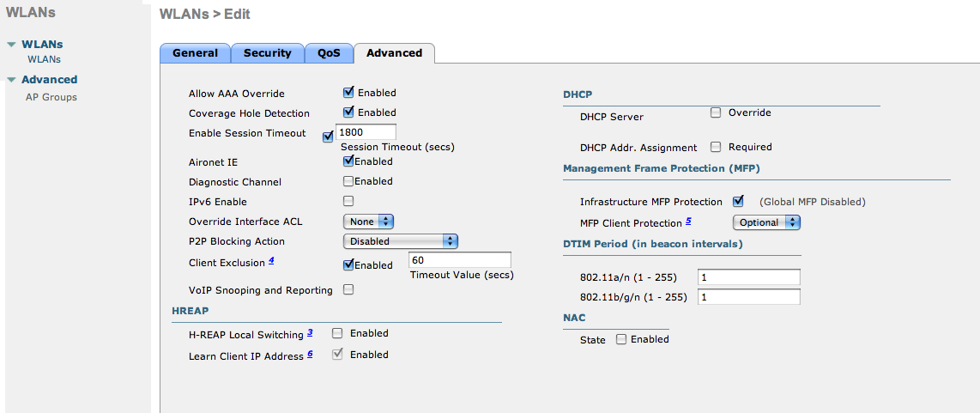This screenshot has width=980, height=413.
Task: Check the DHCP Server Override box
Action: click(715, 112)
